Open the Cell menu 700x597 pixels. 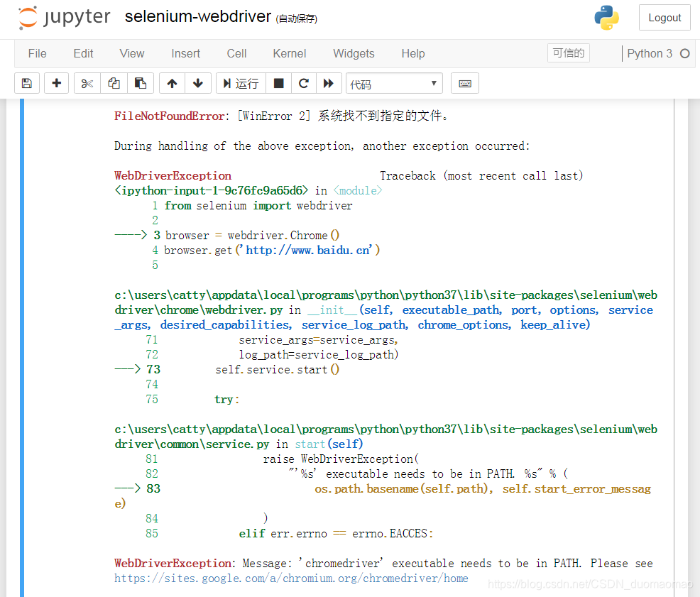pyautogui.click(x=236, y=53)
